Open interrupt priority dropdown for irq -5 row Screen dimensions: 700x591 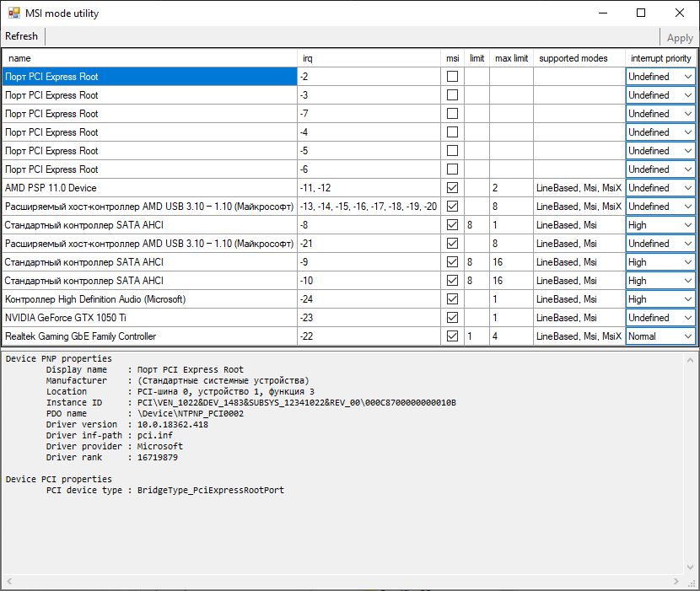(x=660, y=150)
